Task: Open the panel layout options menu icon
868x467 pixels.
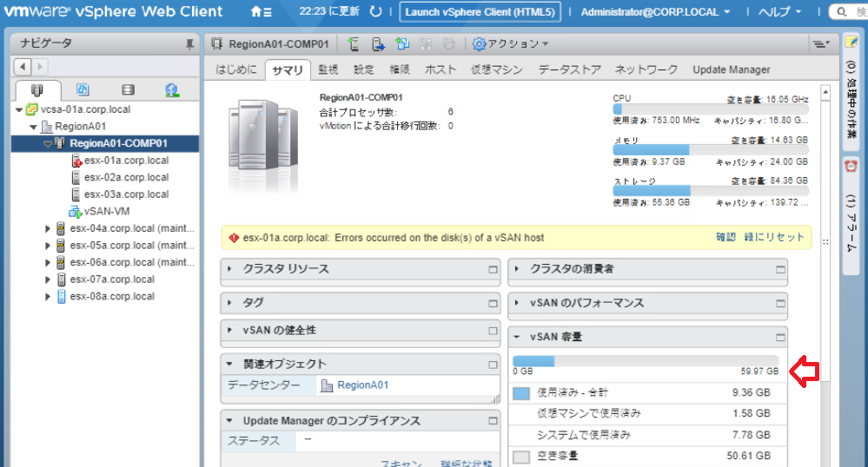Action: pyautogui.click(x=821, y=43)
